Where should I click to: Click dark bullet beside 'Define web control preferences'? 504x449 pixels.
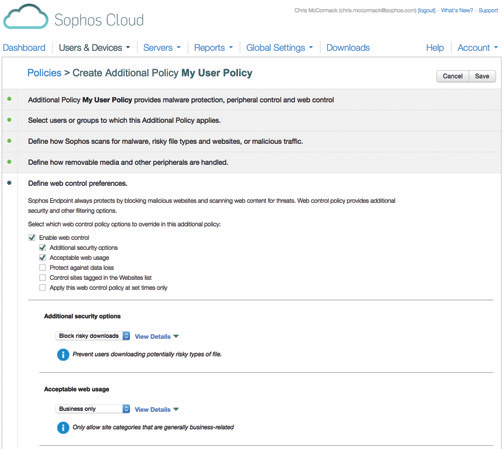[9, 183]
